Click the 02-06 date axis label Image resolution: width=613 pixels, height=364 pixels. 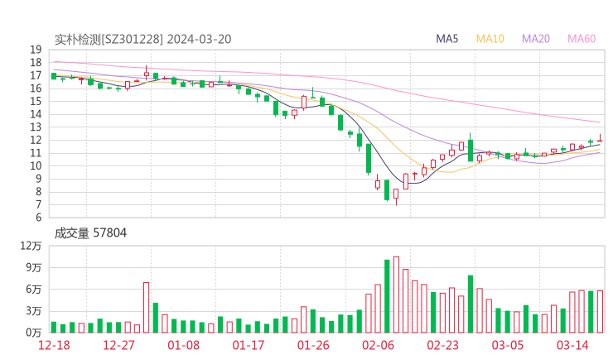point(378,345)
